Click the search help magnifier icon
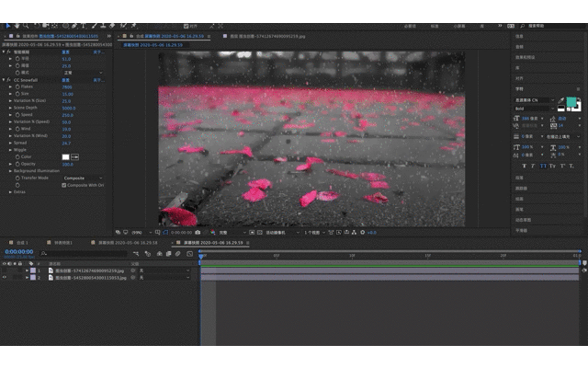The image size is (588, 368). (x=523, y=26)
